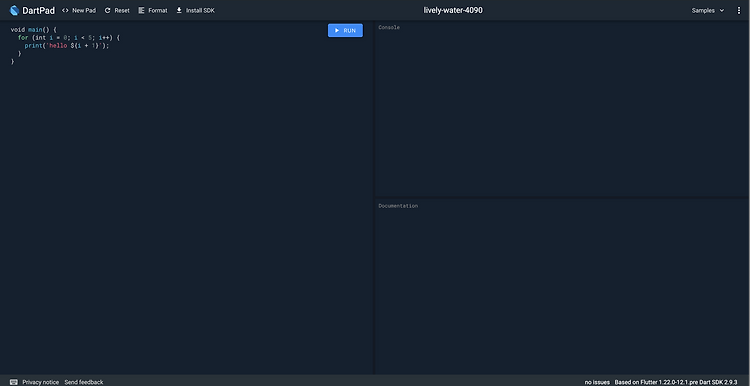
Task: Click the DartPad logo icon
Action: pos(14,10)
